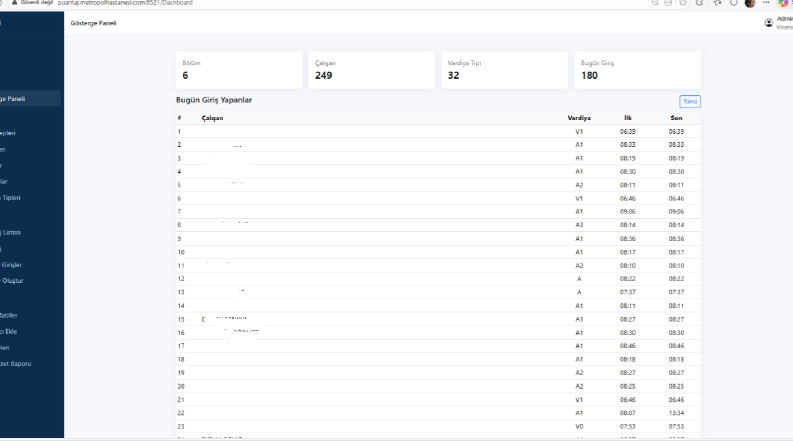Open the favorites list star icon
793x446 pixels.
[717, 3]
